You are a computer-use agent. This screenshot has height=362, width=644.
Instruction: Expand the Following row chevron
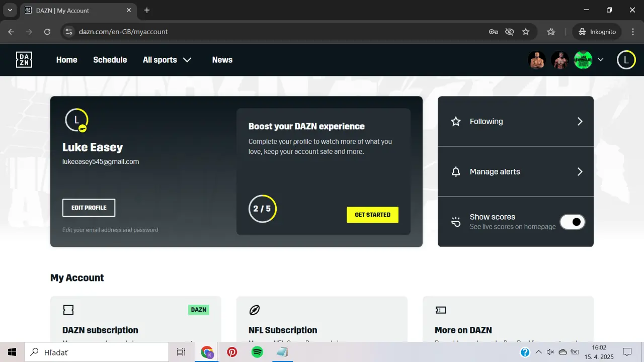point(580,121)
